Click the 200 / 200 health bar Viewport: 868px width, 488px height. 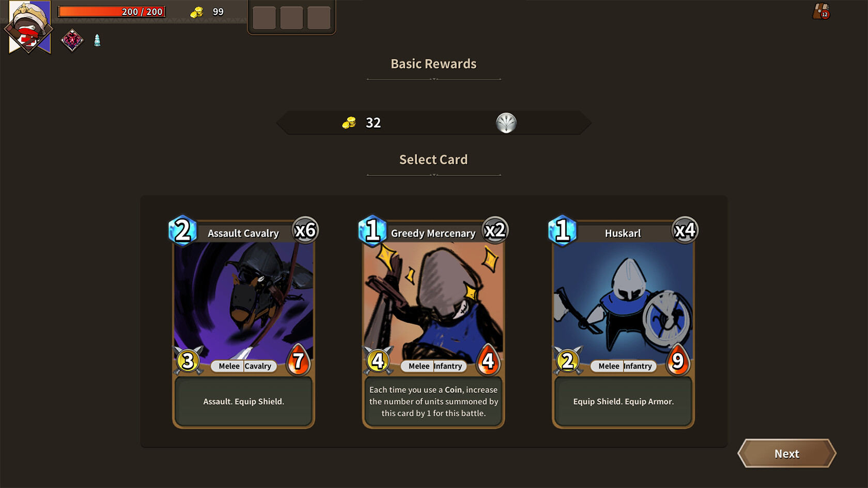tap(112, 11)
